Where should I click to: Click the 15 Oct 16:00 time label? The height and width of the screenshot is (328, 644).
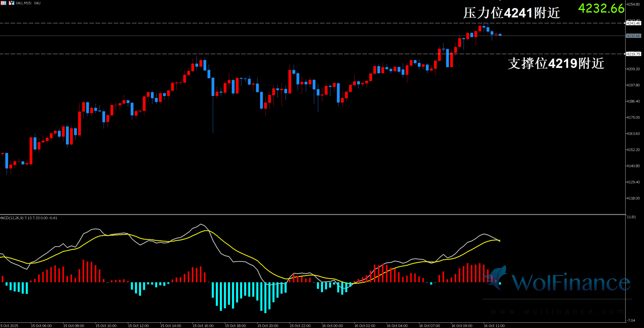[203, 326]
